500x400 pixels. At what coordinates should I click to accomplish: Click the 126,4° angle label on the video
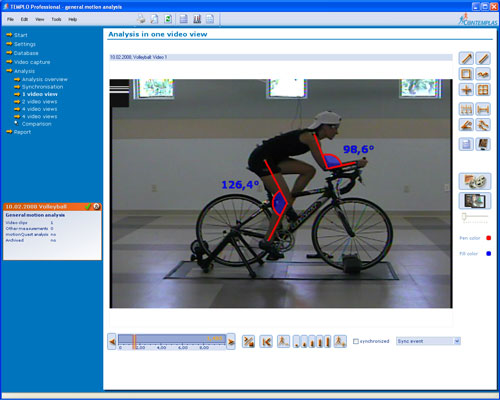(240, 185)
